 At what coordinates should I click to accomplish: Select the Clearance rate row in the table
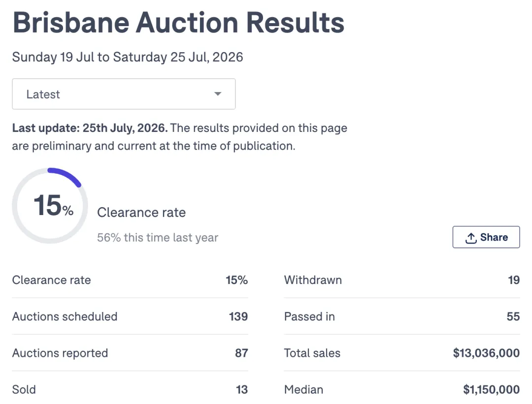point(130,280)
